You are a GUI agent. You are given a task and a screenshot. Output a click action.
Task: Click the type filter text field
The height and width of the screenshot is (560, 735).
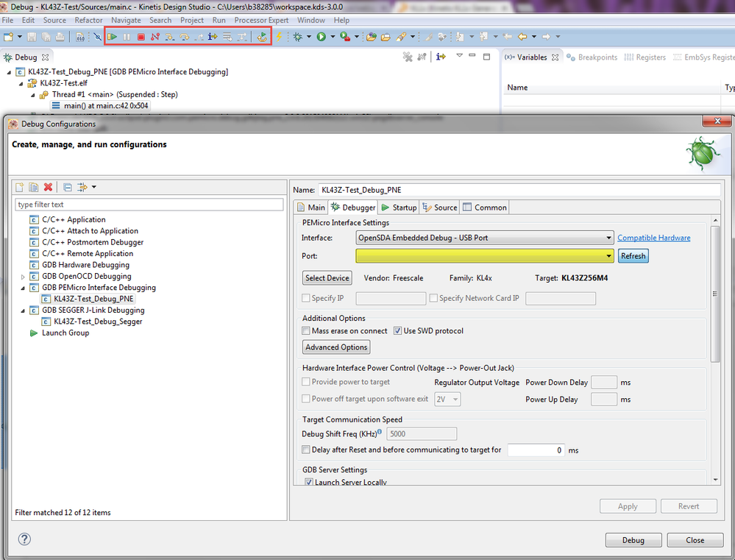pos(149,205)
